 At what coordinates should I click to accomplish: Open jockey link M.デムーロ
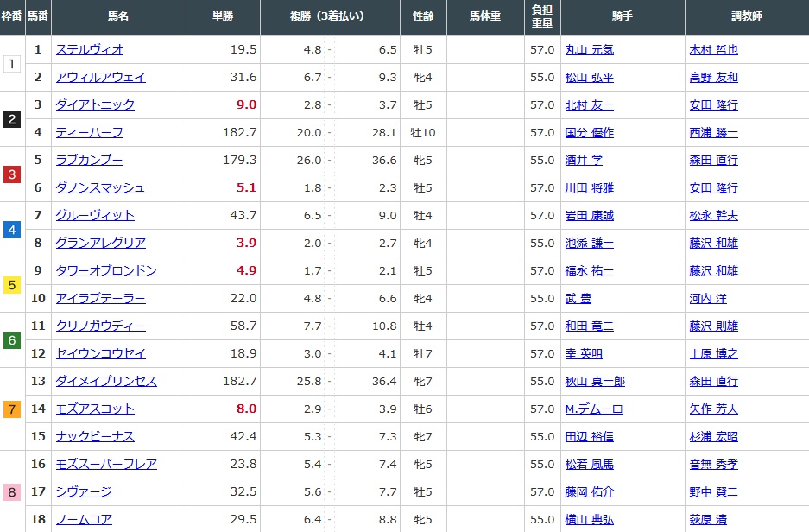click(593, 409)
